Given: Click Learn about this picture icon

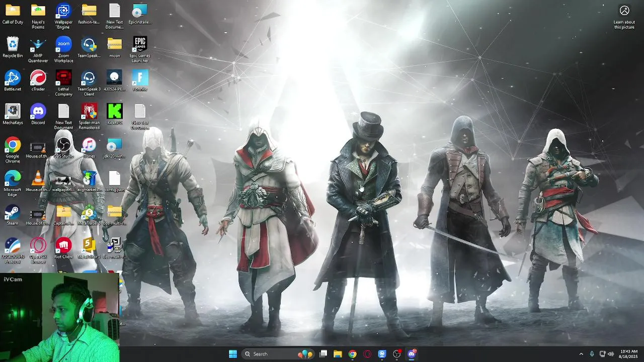Looking at the screenshot, I should 624,17.
